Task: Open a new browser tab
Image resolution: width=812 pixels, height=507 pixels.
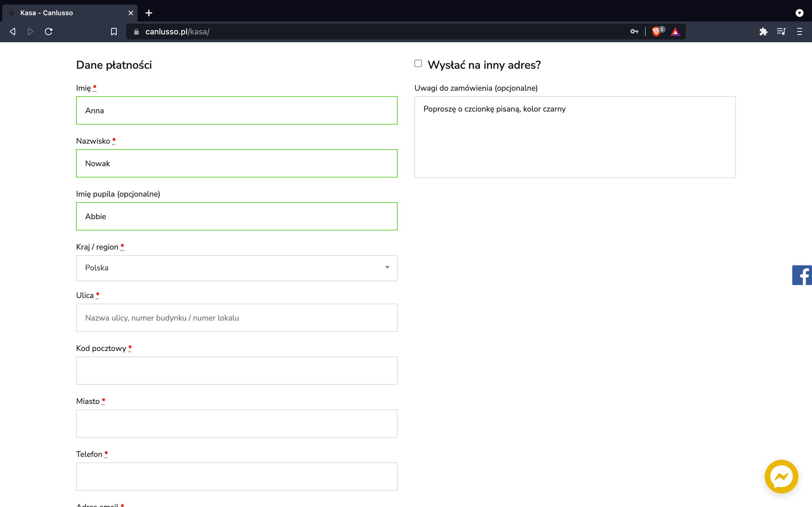Action: (149, 13)
